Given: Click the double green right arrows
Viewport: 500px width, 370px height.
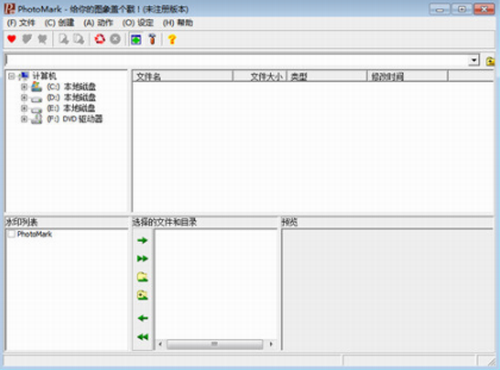Looking at the screenshot, I should pyautogui.click(x=142, y=259).
